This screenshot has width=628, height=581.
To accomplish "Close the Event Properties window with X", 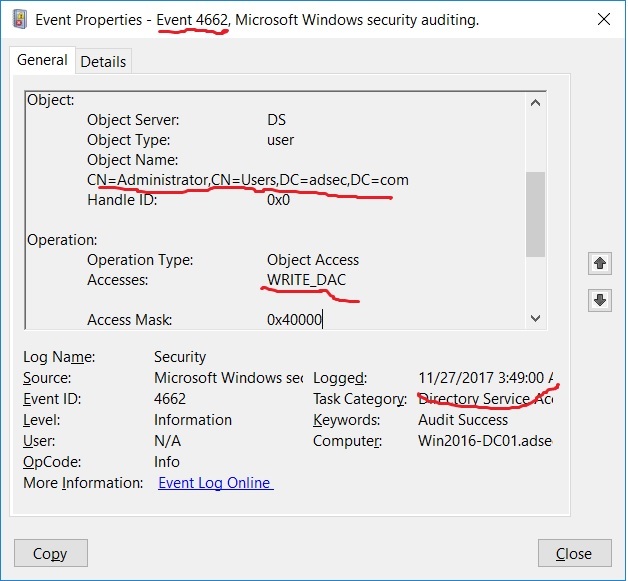I will [x=602, y=18].
